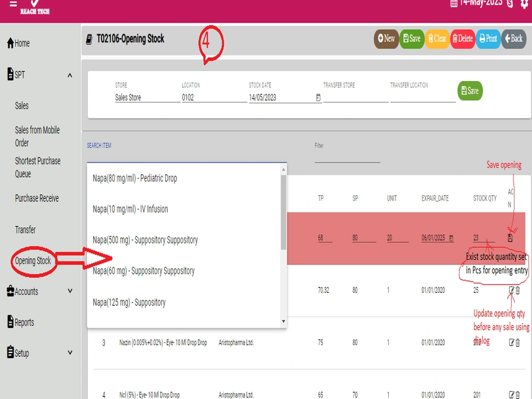Open Reports in sidebar

(x=21, y=322)
